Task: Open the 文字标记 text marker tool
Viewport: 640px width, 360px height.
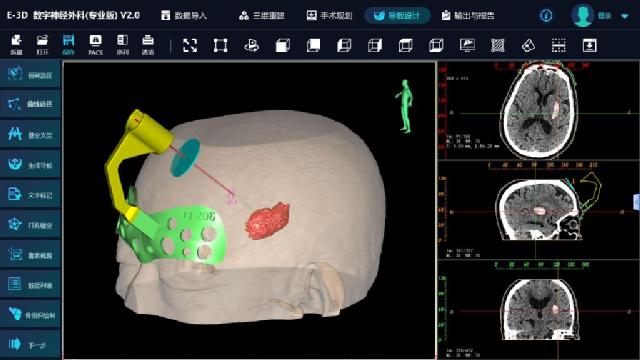Action: pyautogui.click(x=31, y=195)
